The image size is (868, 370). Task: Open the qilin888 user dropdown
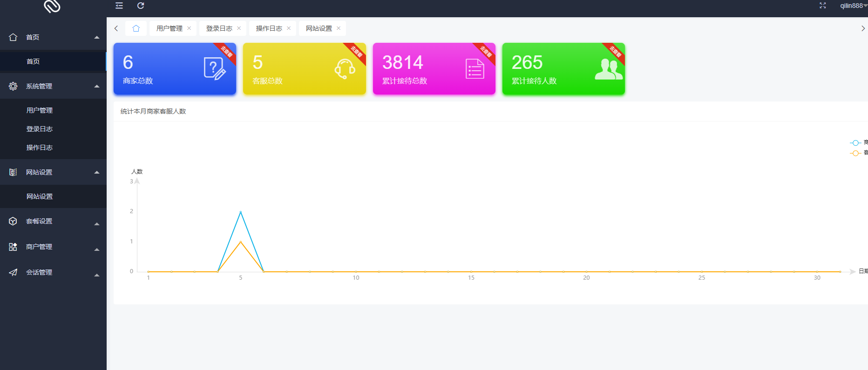(x=852, y=6)
